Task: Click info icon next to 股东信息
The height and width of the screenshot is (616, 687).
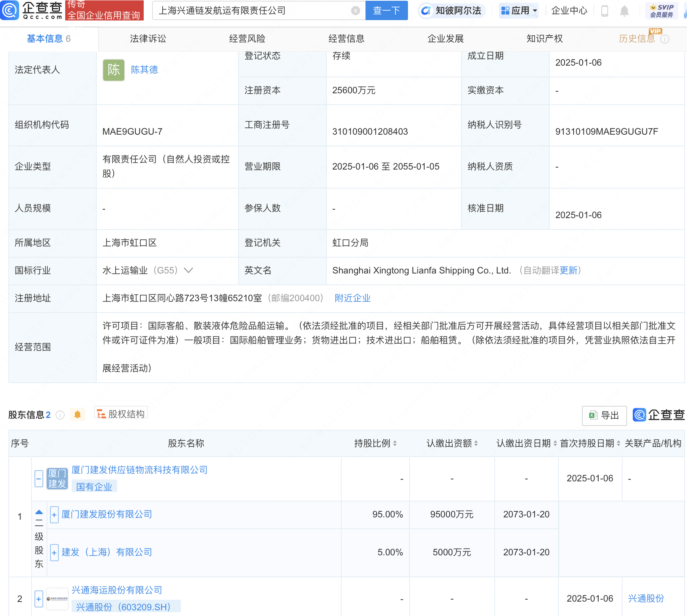Action: (60, 415)
